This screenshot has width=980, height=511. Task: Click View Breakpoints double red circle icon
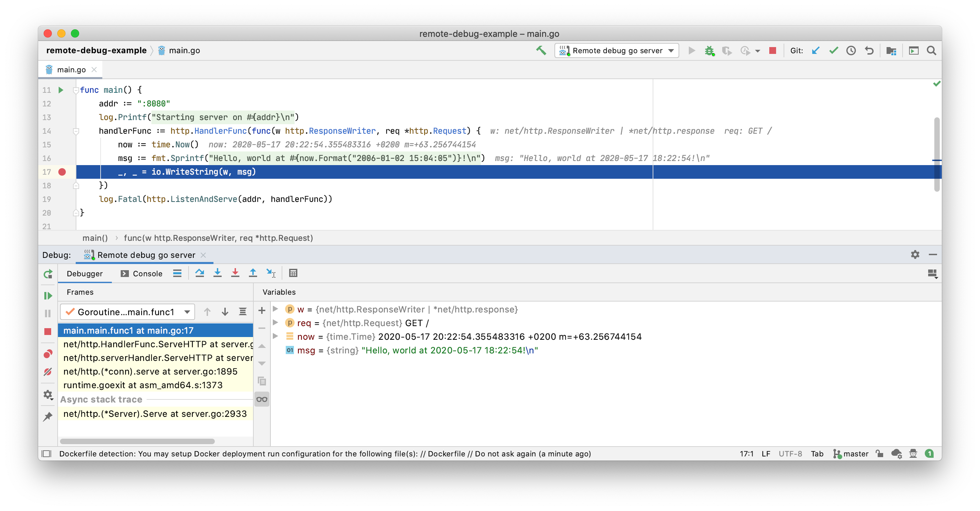(x=48, y=354)
